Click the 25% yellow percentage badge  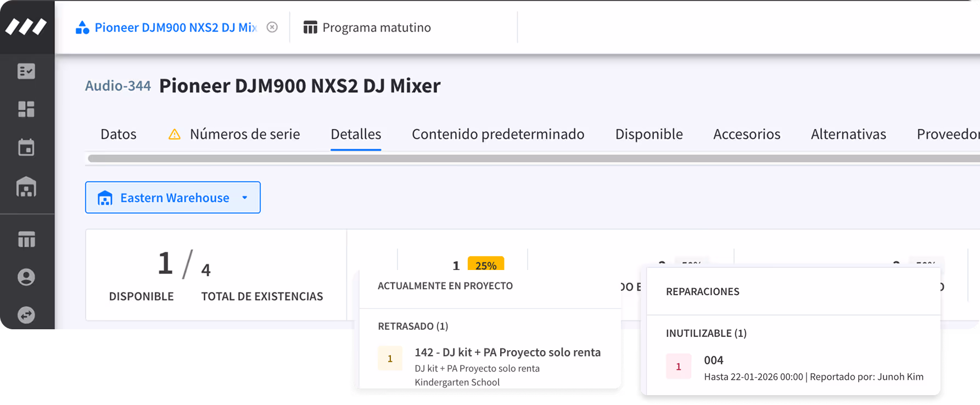(x=486, y=263)
